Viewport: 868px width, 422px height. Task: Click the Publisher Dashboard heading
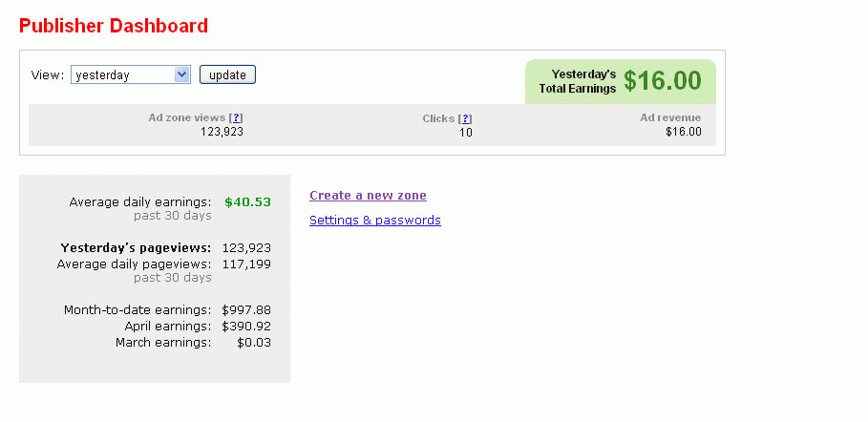click(x=114, y=26)
